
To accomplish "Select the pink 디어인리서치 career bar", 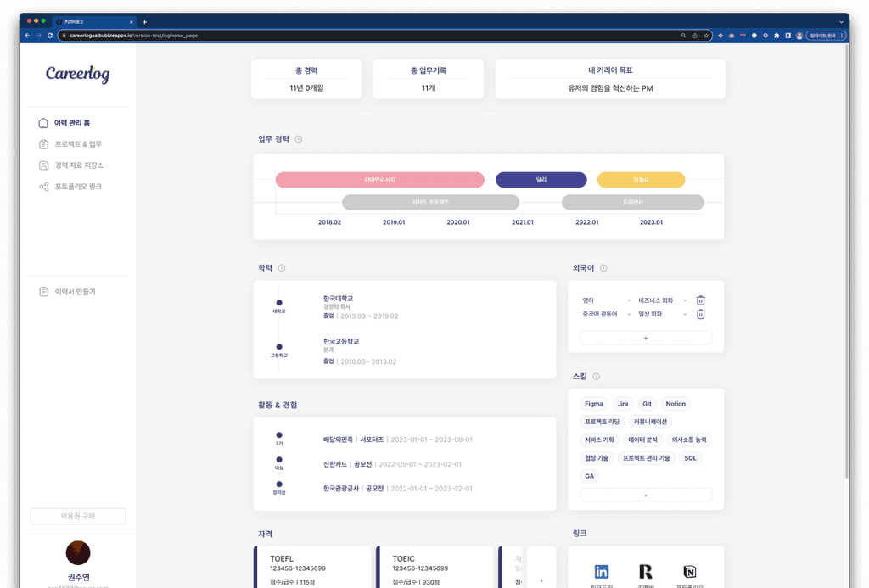I will pos(379,180).
